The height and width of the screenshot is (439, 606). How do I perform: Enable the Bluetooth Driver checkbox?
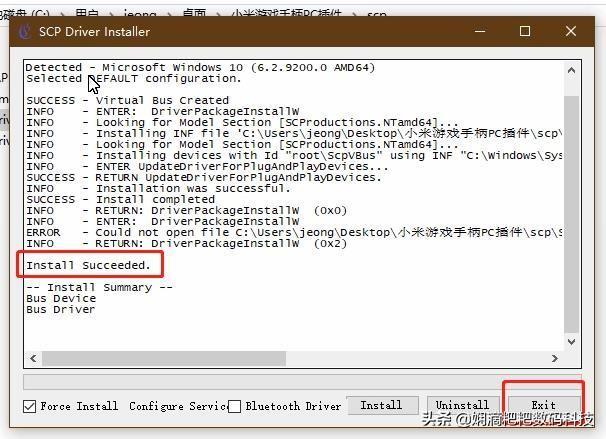pos(235,407)
